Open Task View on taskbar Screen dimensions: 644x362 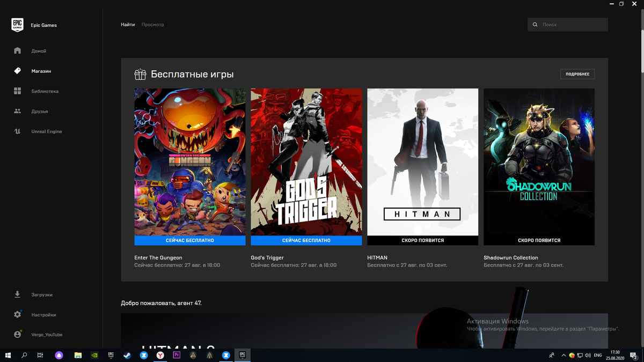point(40,355)
